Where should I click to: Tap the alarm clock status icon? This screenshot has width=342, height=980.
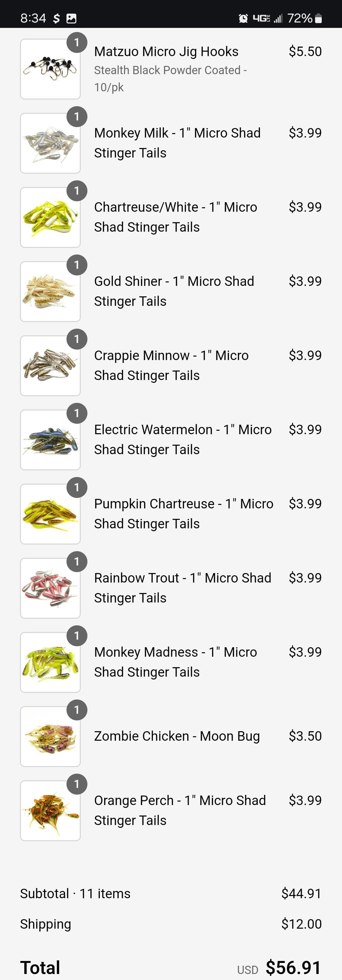(x=243, y=18)
